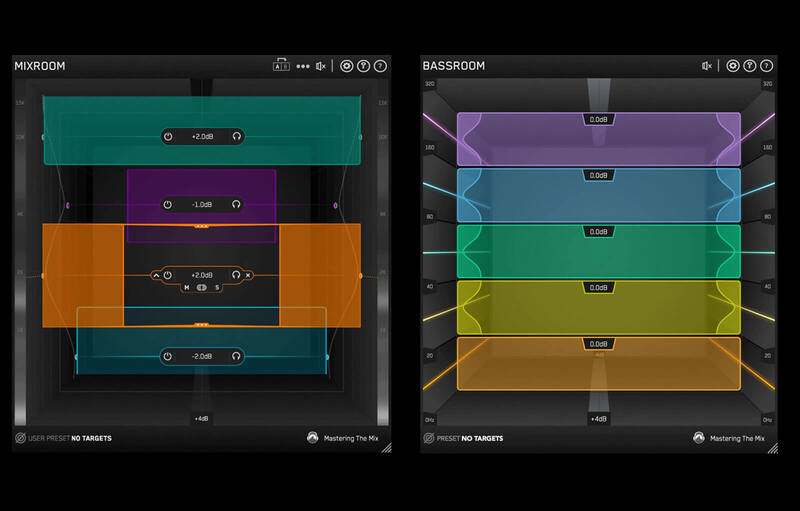Toggle the speaker bypass icon in BASSROOM
Image resolution: width=800 pixels, height=511 pixels.
707,66
